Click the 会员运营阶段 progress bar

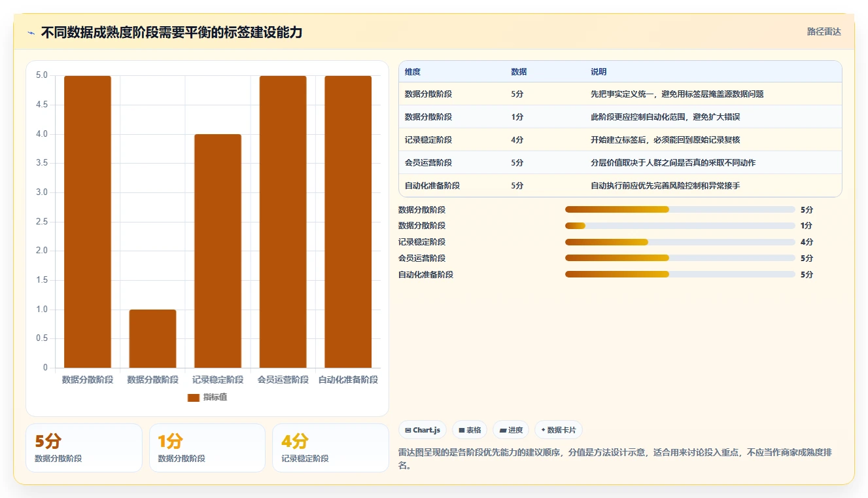(x=680, y=258)
